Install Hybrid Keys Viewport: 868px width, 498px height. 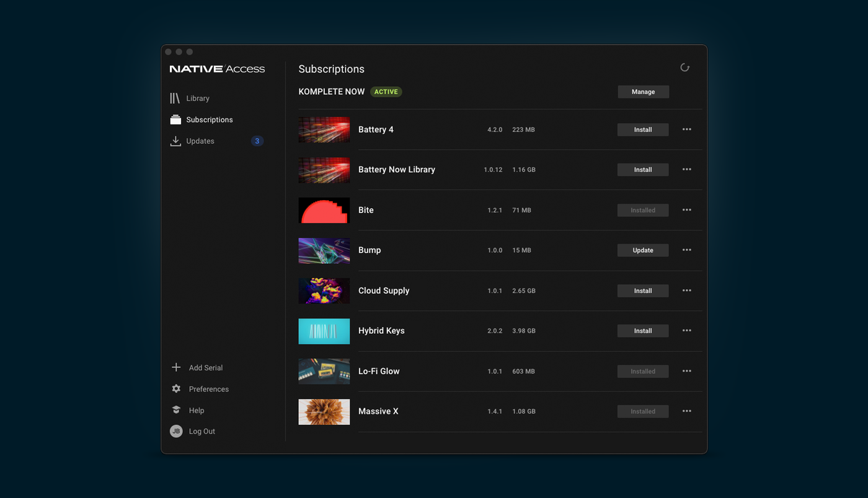click(643, 331)
